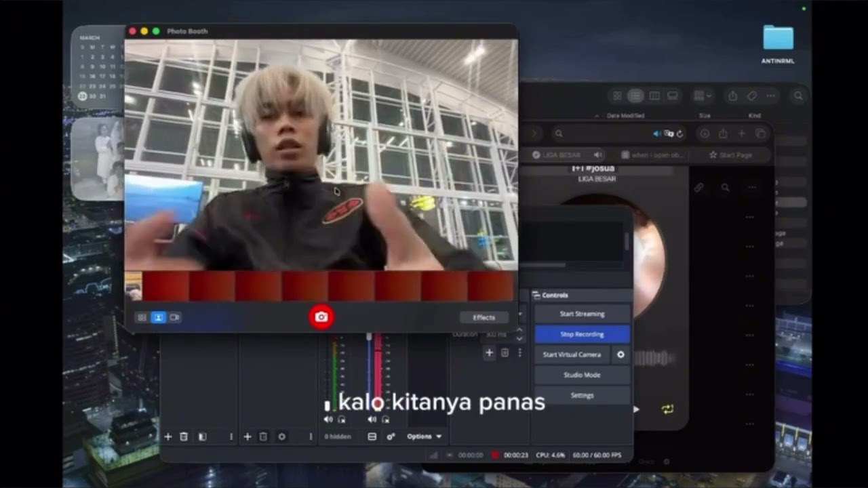The width and height of the screenshot is (868, 488).
Task: Select single still photo mode in Photo Booth
Action: [x=158, y=317]
